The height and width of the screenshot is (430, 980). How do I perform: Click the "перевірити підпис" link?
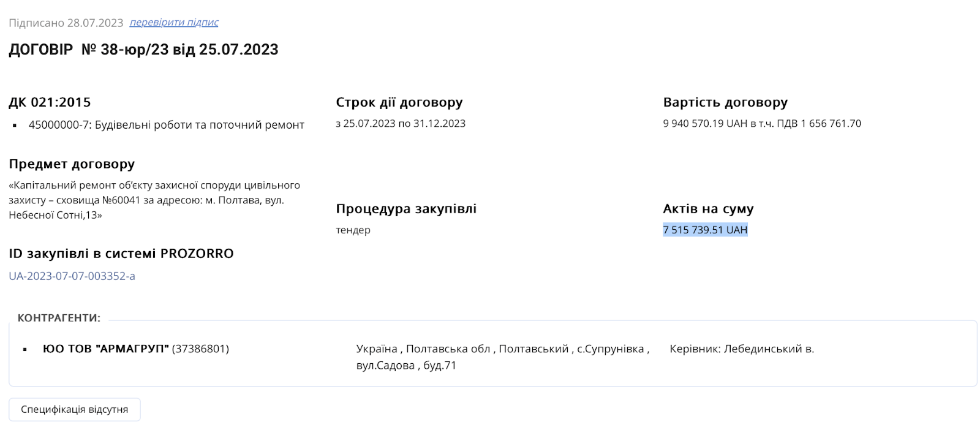coord(174,23)
